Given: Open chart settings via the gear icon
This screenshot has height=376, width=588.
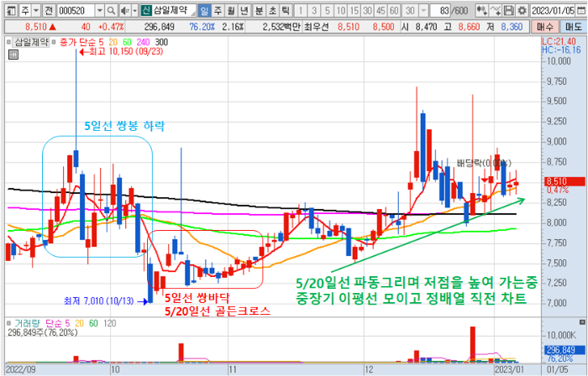Looking at the screenshot, I should click(x=522, y=10).
